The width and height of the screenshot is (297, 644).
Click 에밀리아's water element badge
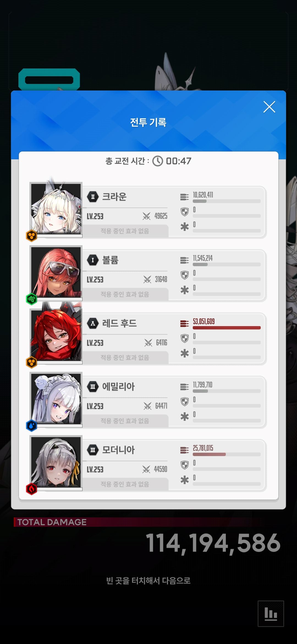click(32, 426)
